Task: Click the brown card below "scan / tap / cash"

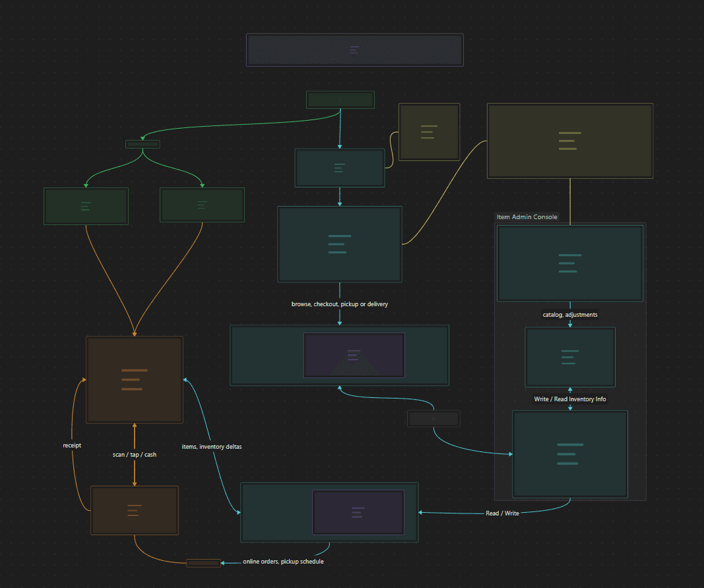Action: tap(135, 510)
